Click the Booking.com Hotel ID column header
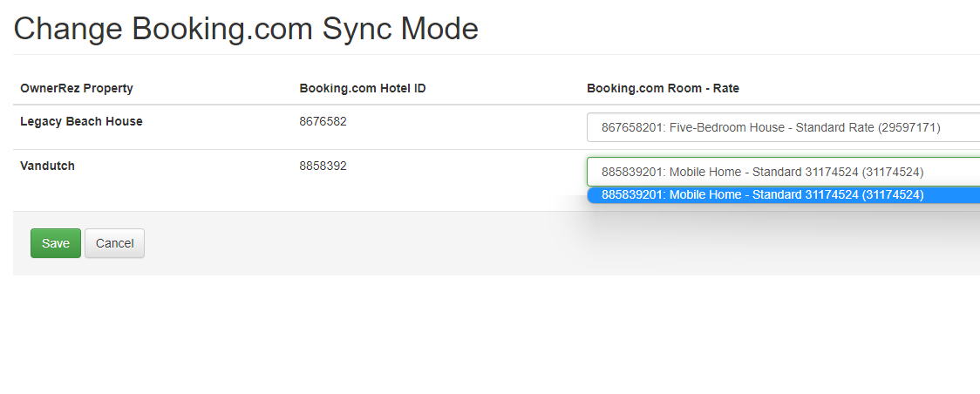 pos(362,88)
